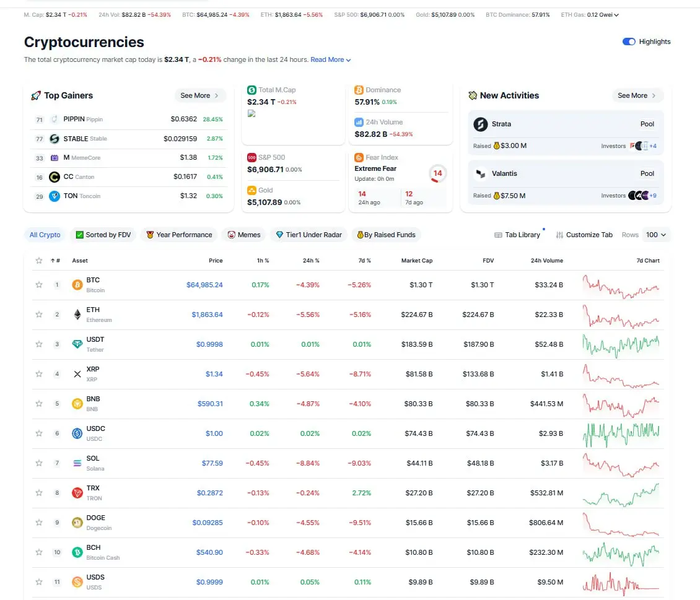Click the Dogecoin coin icon
700x600 pixels.
tap(77, 523)
